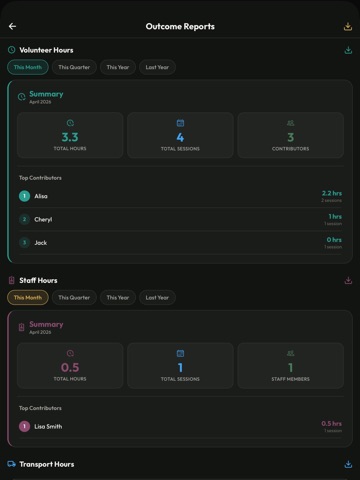Go back using the arrow icon

[x=12, y=26]
